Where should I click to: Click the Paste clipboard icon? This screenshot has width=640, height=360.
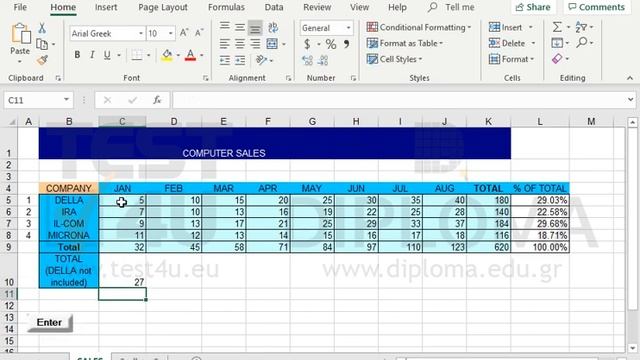(20, 34)
